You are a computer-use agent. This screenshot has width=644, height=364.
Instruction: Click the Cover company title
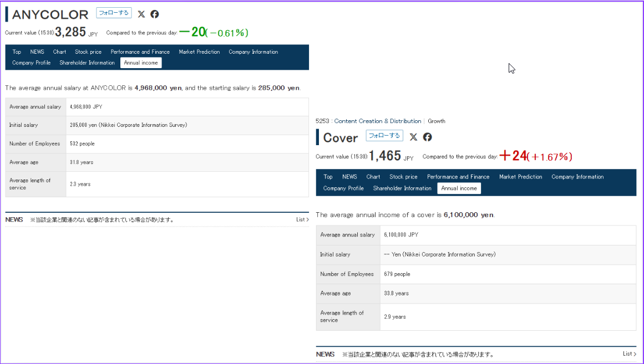click(341, 137)
